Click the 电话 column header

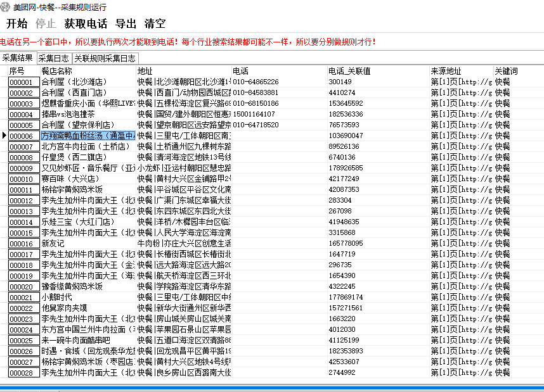tap(279, 71)
